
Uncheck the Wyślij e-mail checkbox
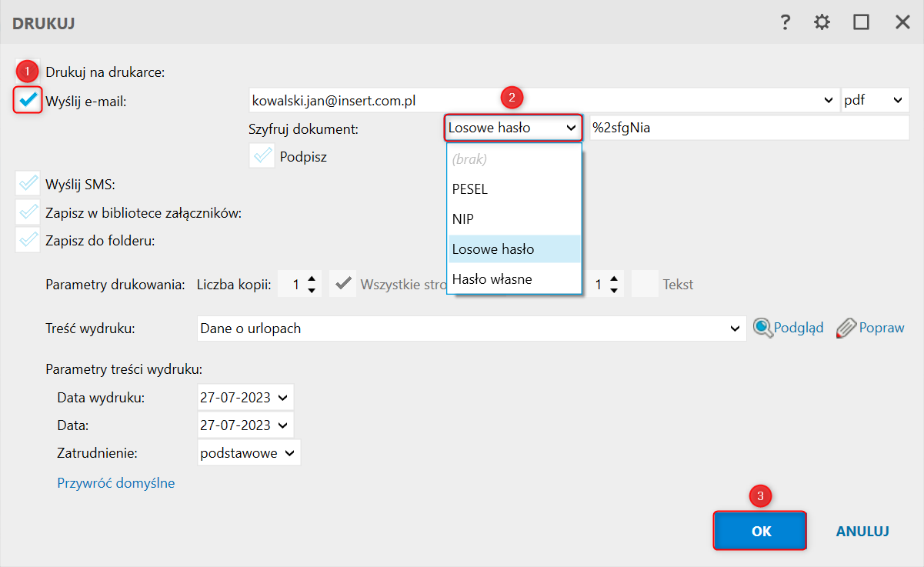click(28, 100)
